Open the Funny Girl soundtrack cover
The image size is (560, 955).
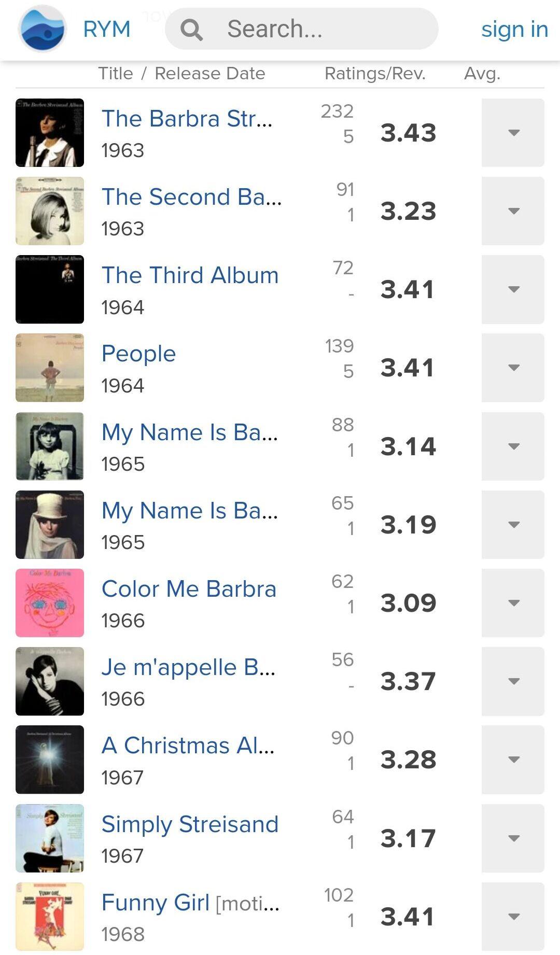click(x=50, y=916)
